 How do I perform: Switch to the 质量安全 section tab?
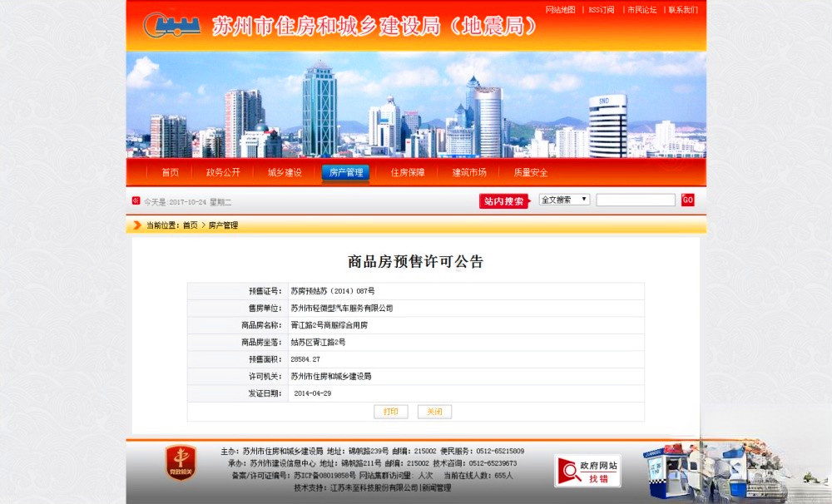point(532,172)
